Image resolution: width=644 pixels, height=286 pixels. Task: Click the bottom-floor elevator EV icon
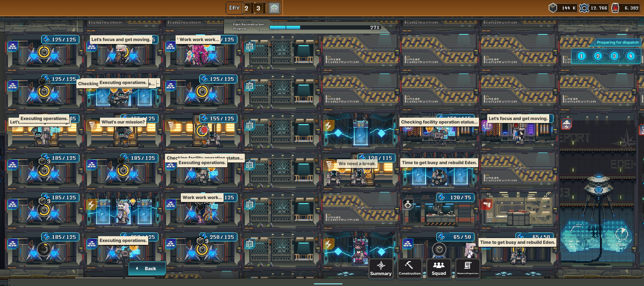click(x=250, y=244)
